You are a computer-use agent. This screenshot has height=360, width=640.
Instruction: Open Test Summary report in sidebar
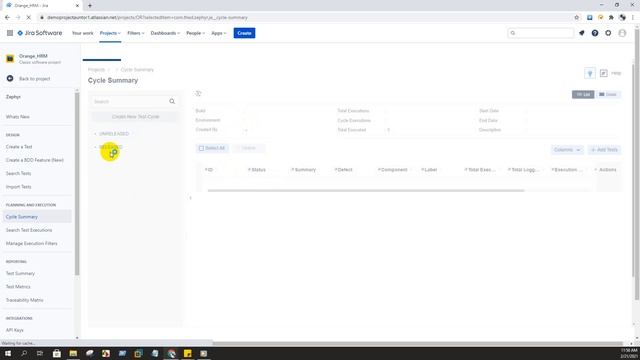tap(20, 273)
